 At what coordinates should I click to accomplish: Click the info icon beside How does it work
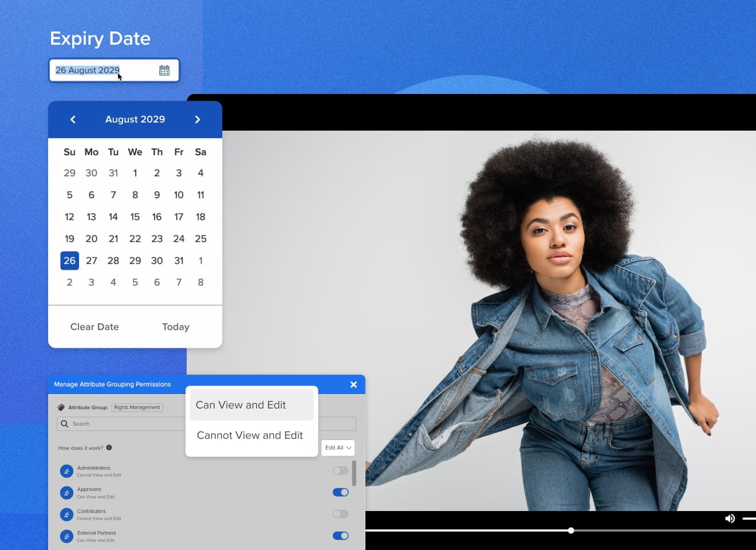click(109, 447)
